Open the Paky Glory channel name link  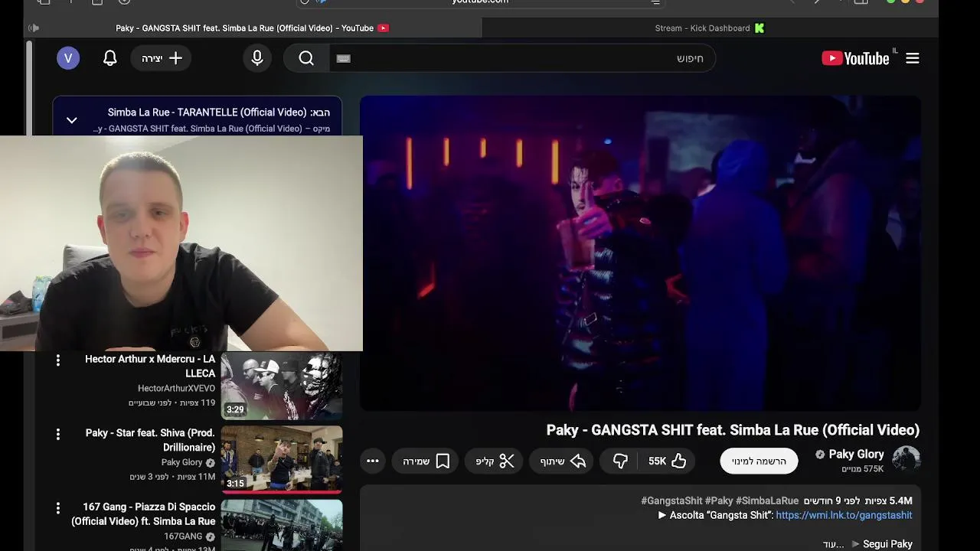856,454
